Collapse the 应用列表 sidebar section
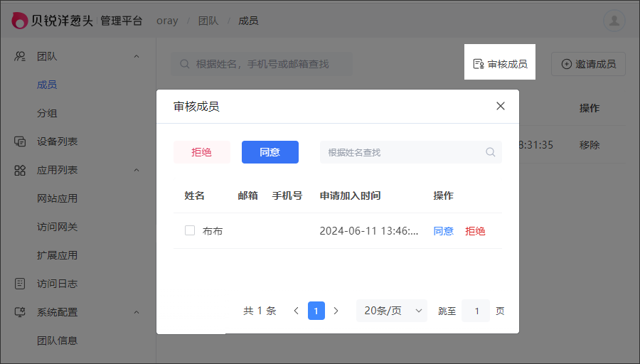 [137, 170]
